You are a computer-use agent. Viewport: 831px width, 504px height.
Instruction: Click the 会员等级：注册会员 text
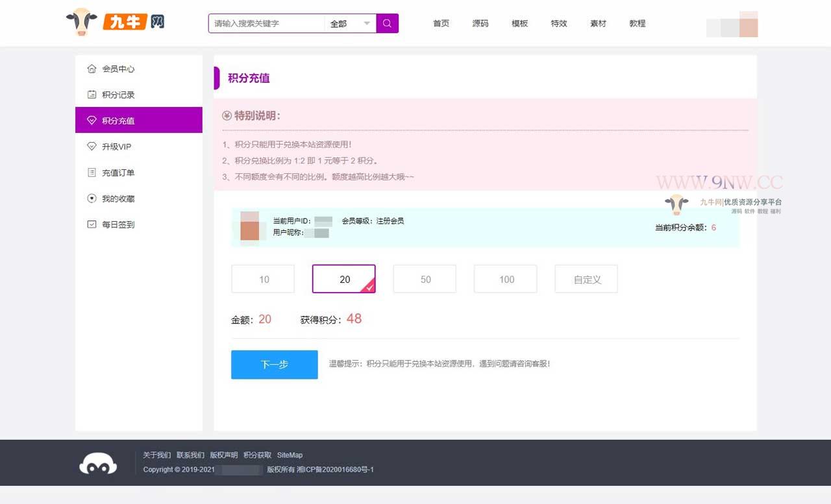pos(373,221)
